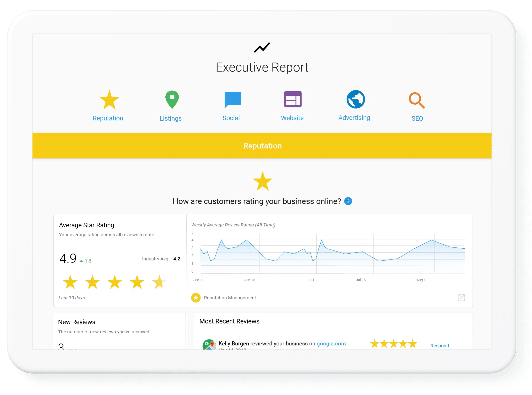Image resolution: width=532 pixels, height=395 pixels.
Task: Click the trend line icon above Executive Report
Action: click(x=262, y=48)
